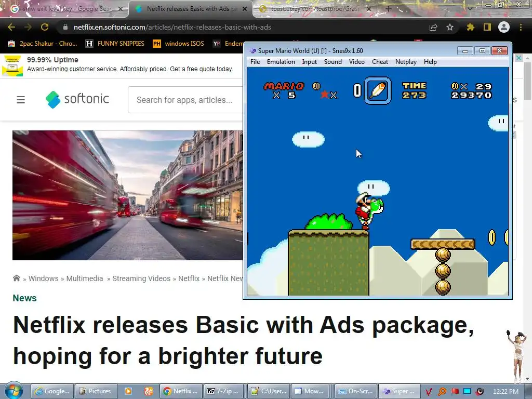Open Snes9x Help menu
The width and height of the screenshot is (532, 399).
click(430, 62)
